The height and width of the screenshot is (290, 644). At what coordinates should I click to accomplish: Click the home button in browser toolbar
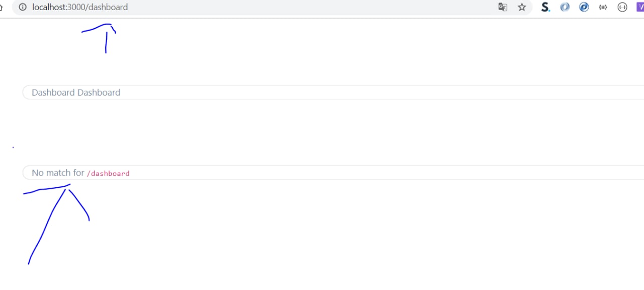[2, 7]
